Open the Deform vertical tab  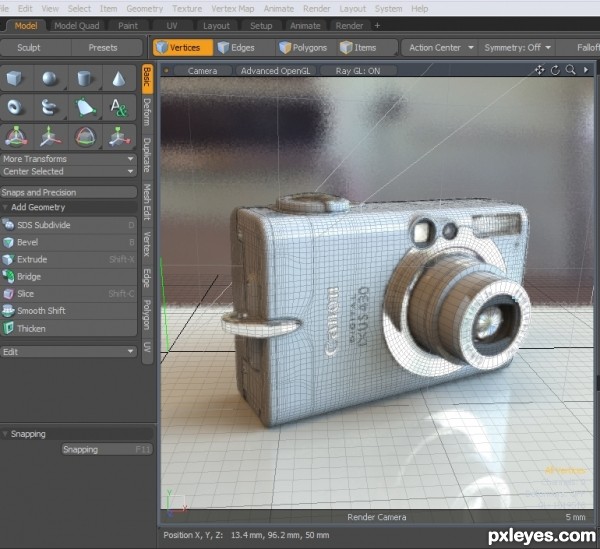click(x=147, y=112)
